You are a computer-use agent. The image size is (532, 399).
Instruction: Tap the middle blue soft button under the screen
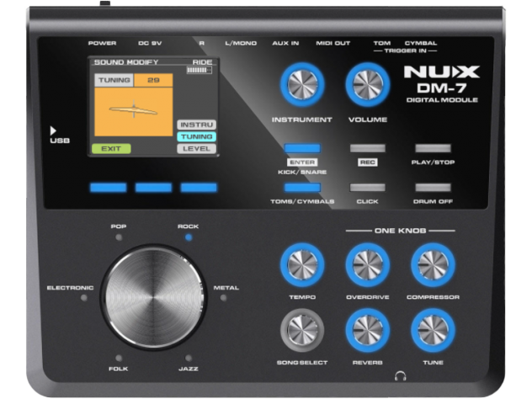coord(153,188)
